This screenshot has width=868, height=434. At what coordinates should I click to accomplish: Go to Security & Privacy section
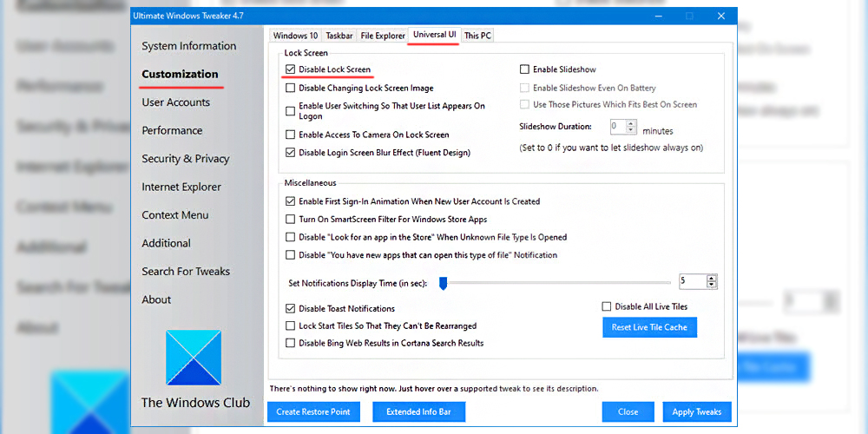(186, 159)
